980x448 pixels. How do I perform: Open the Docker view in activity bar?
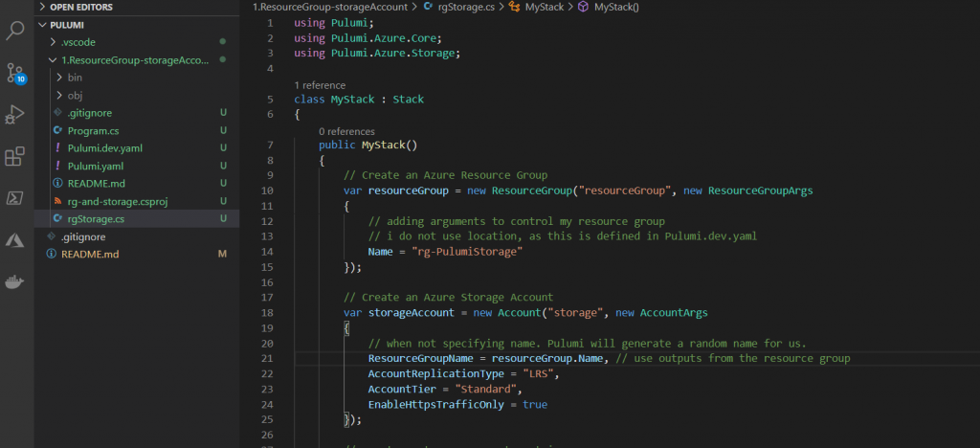[x=15, y=281]
